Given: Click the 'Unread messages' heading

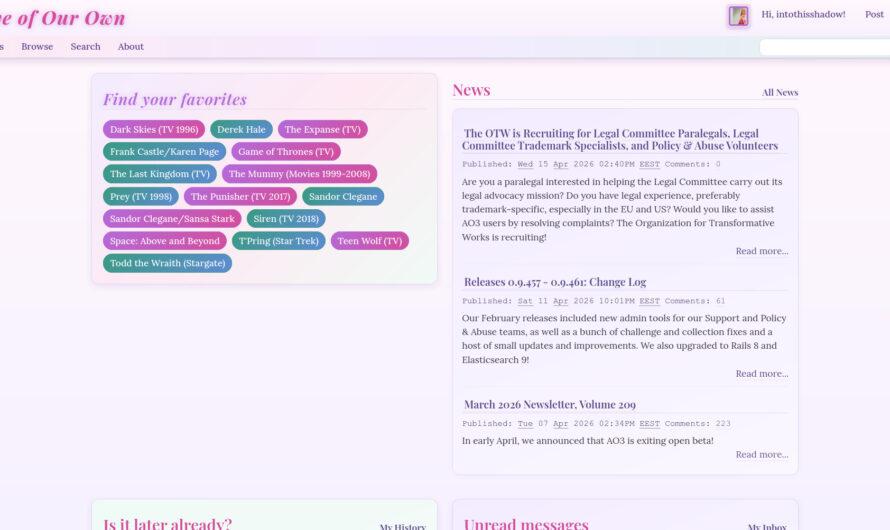Looking at the screenshot, I should pos(526,523).
